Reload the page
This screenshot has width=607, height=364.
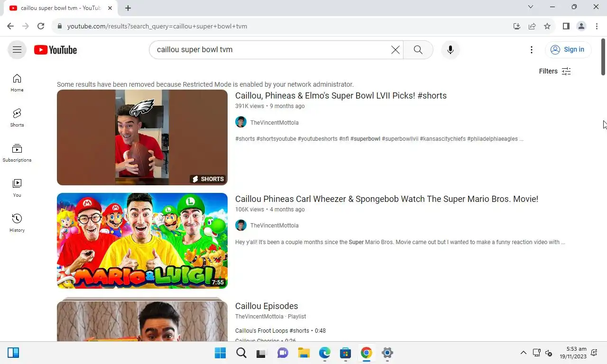pos(41,26)
